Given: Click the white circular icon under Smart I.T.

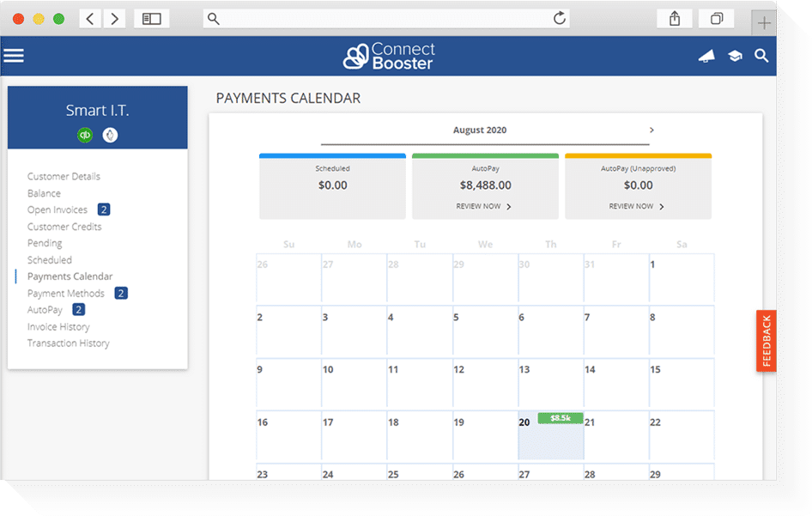Looking at the screenshot, I should (x=110, y=135).
